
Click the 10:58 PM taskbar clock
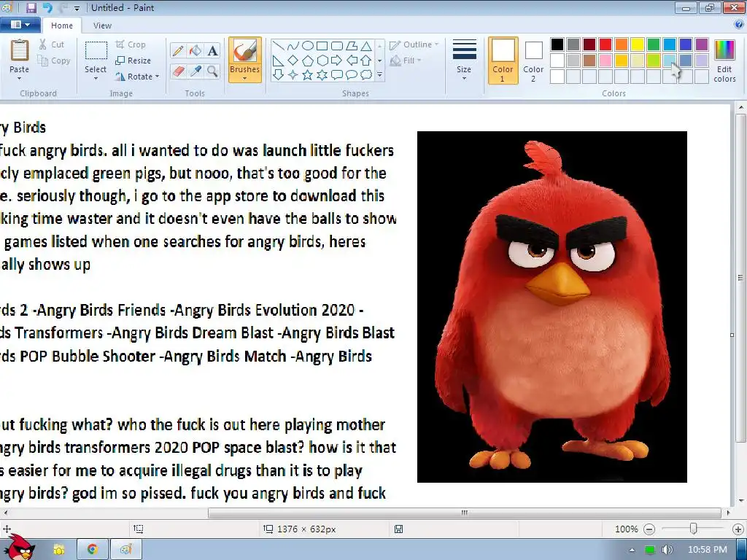point(708,550)
